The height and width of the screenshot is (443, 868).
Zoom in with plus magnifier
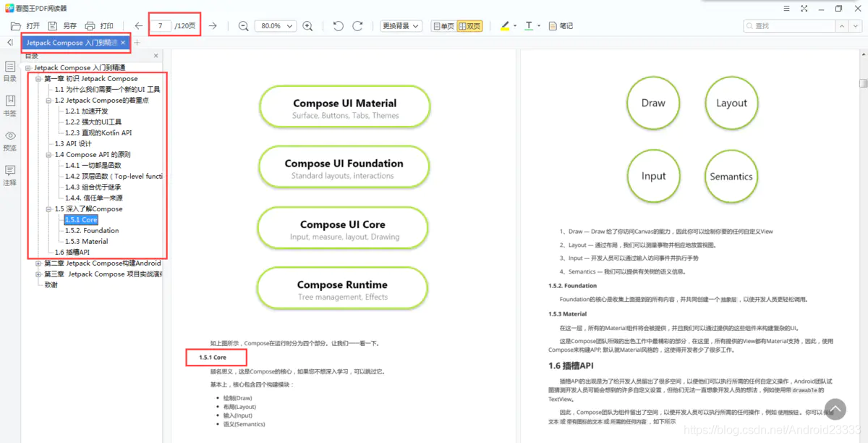[307, 26]
